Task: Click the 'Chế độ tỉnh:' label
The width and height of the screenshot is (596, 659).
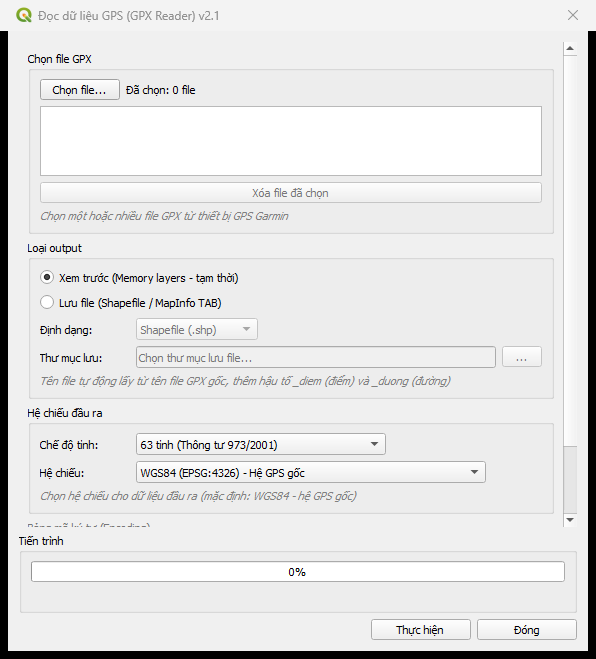Action: (x=69, y=445)
